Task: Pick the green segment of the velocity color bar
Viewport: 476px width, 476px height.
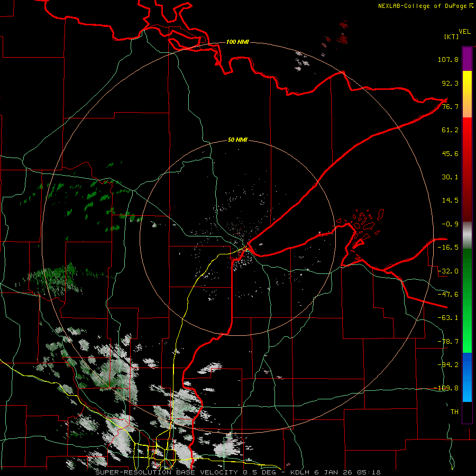Action: click(x=467, y=300)
